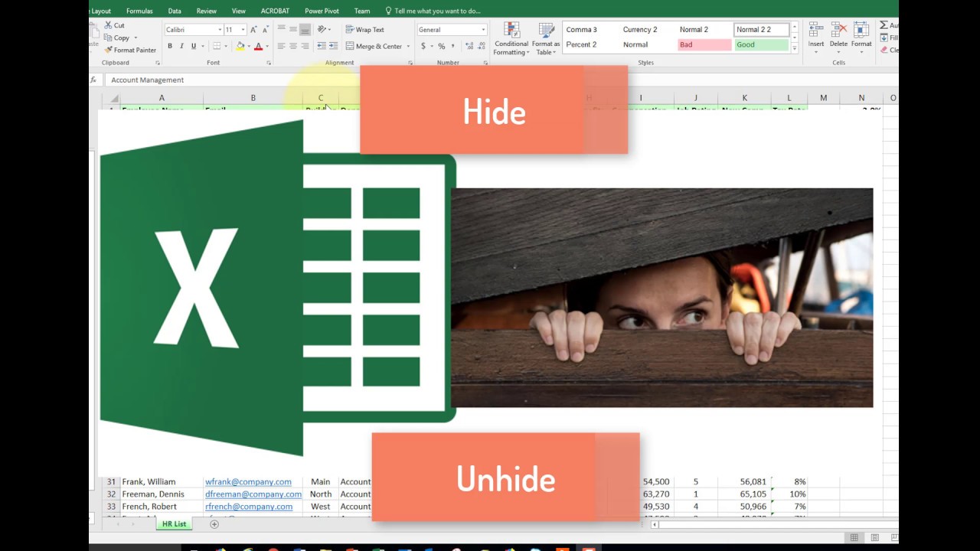Expand the font color dropdown arrow

click(x=266, y=46)
